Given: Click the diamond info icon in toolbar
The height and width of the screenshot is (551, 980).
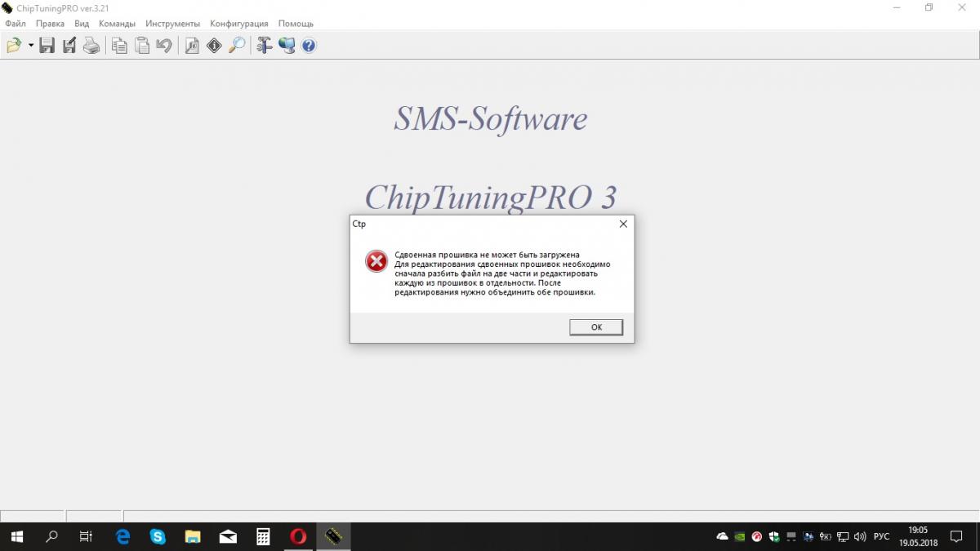Looking at the screenshot, I should [x=214, y=46].
